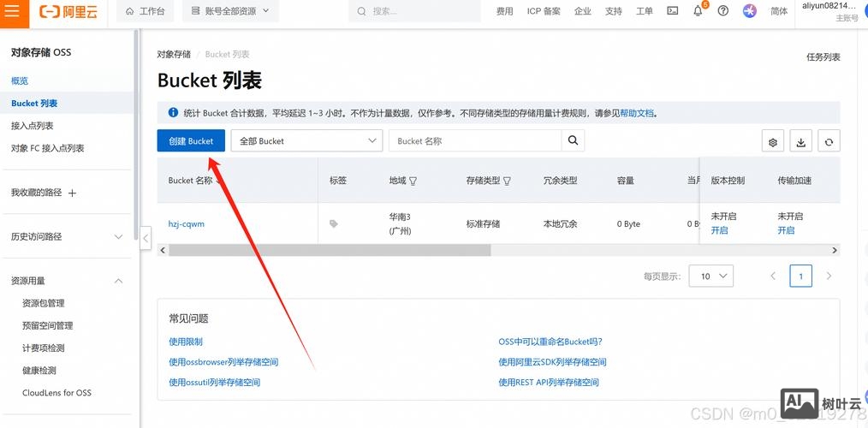Viewport: 868px width, 428px height.
Task: Open ICP 备案 in the top menu
Action: click(544, 11)
